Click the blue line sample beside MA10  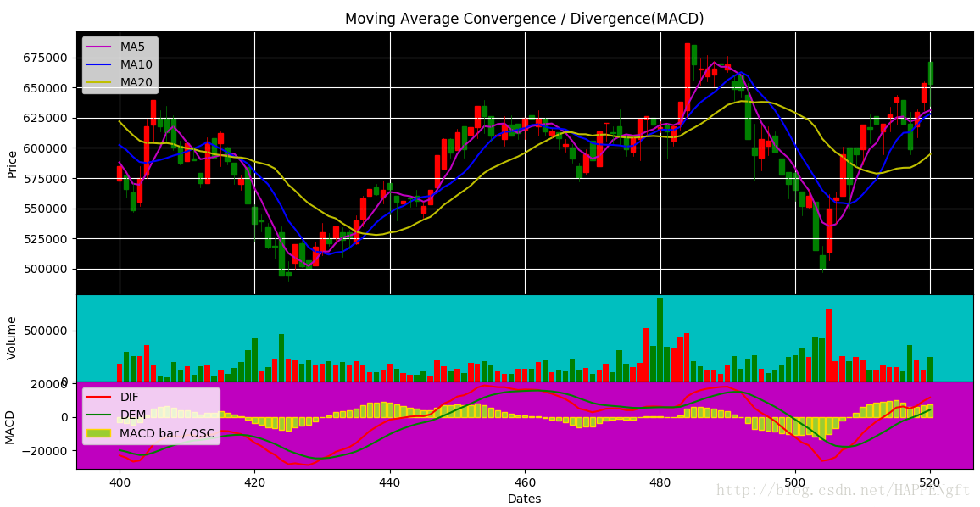click(99, 64)
